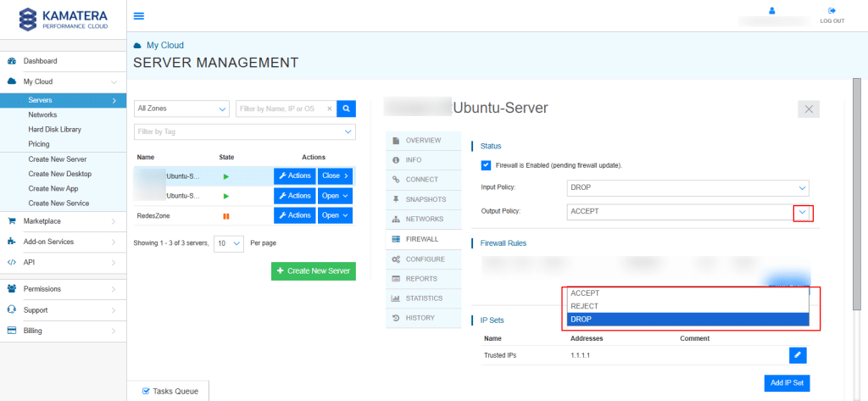Image resolution: width=868 pixels, height=401 pixels.
Task: Click the page vertical scrollbar
Action: [856, 194]
